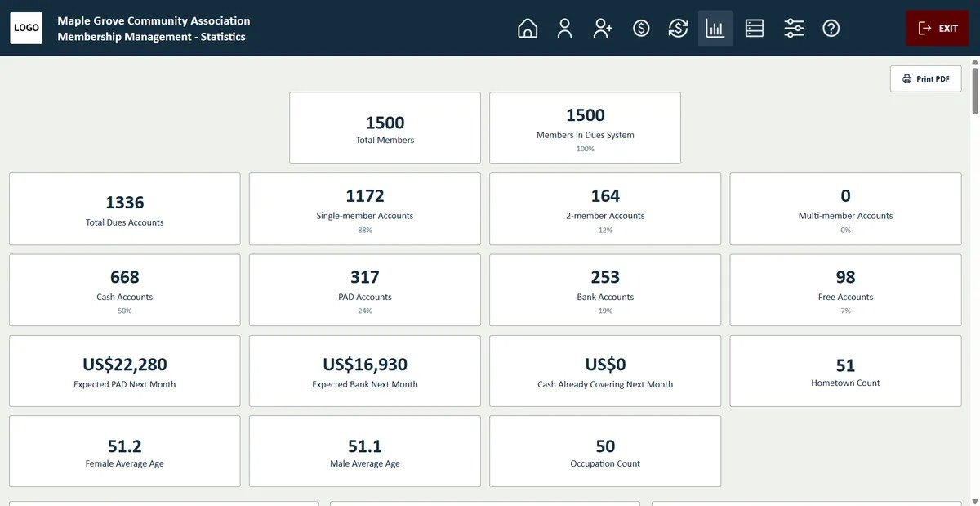Click the add member person-plus icon

pyautogui.click(x=603, y=29)
